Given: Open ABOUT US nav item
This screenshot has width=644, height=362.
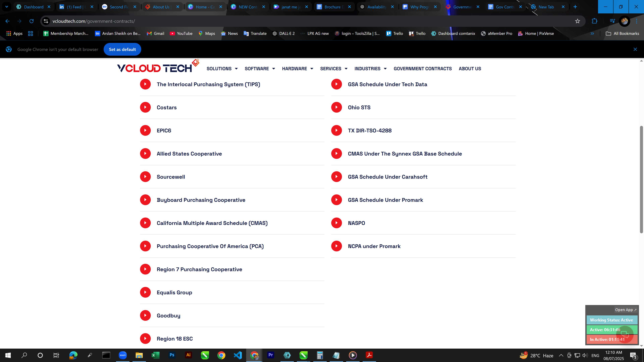Looking at the screenshot, I should click(x=470, y=69).
